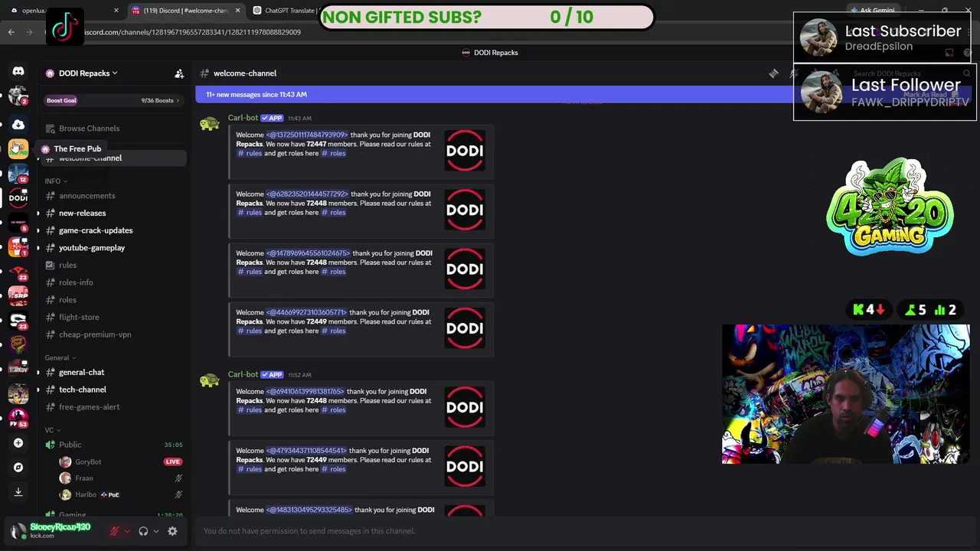Image resolution: width=980 pixels, height=551 pixels.
Task: Click Carl-bot avatar at 11:52 AM message
Action: [210, 380]
